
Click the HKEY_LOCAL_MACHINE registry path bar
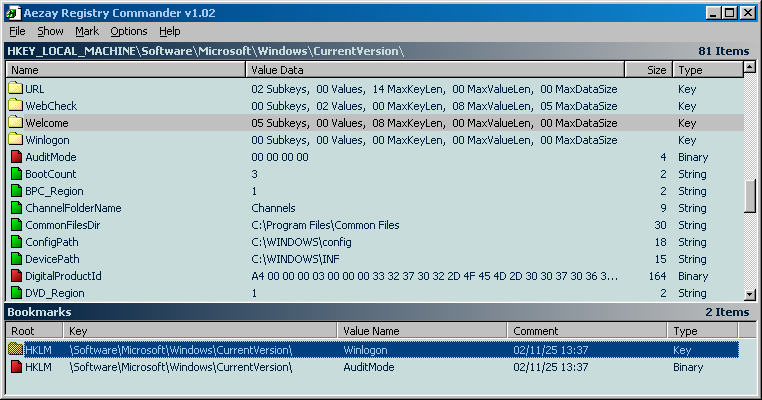(381, 51)
